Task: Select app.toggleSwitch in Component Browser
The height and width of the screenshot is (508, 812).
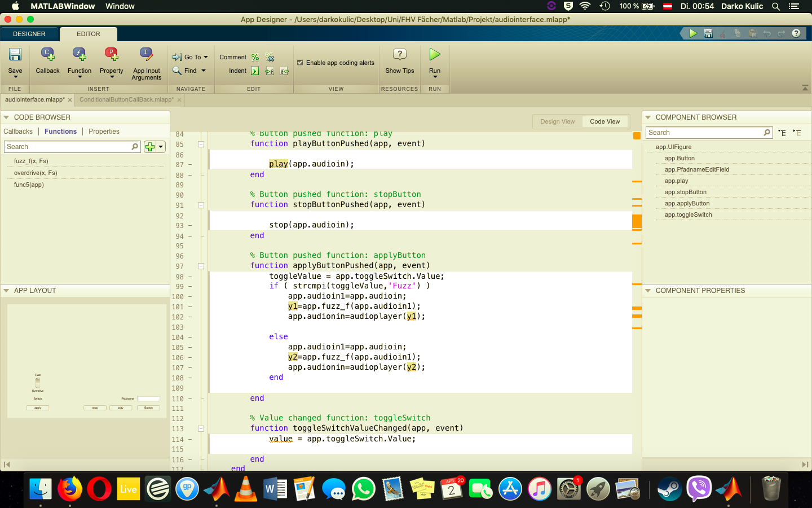Action: [688, 214]
